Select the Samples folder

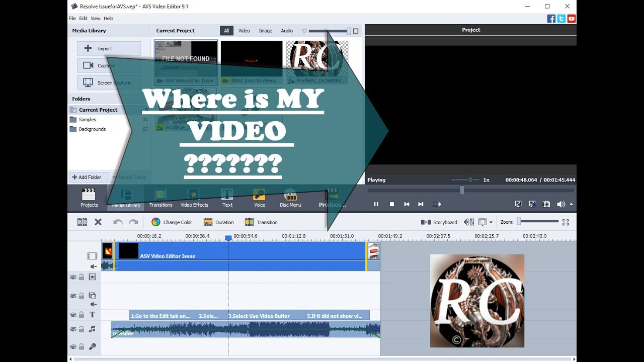point(109,120)
